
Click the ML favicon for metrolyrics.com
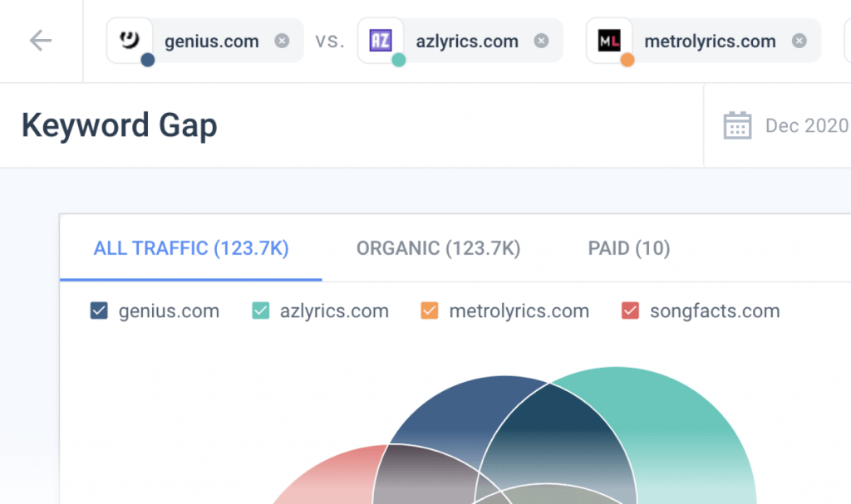click(x=609, y=39)
